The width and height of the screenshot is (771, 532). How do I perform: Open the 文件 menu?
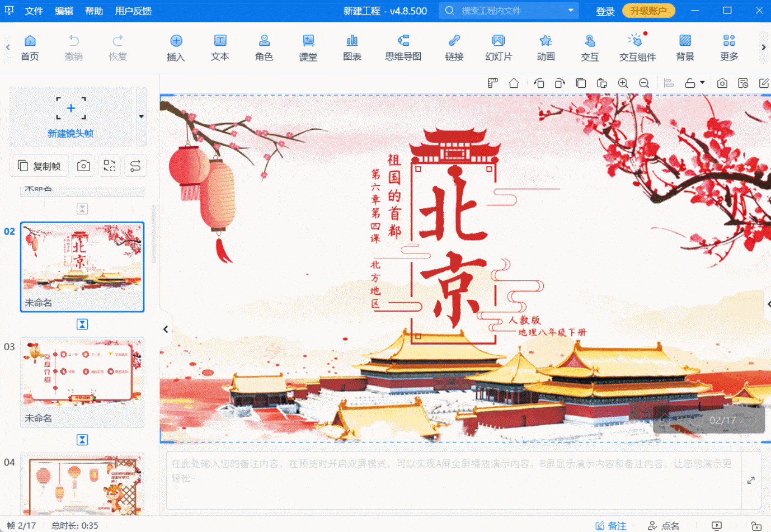click(x=34, y=11)
